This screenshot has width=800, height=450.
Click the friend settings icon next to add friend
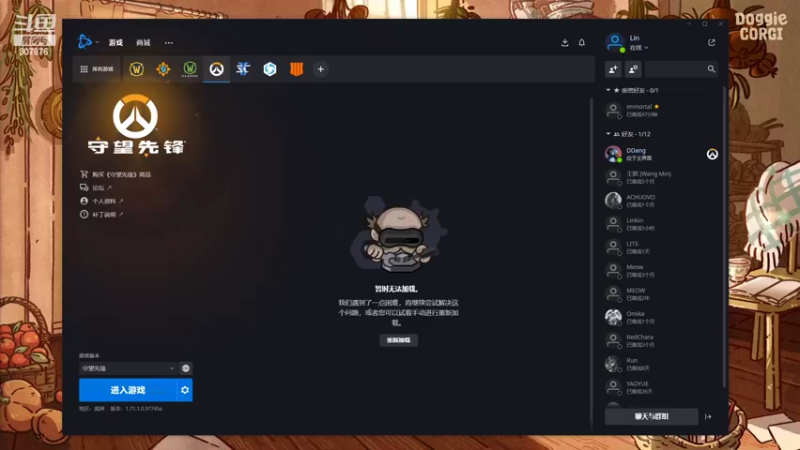tap(633, 69)
